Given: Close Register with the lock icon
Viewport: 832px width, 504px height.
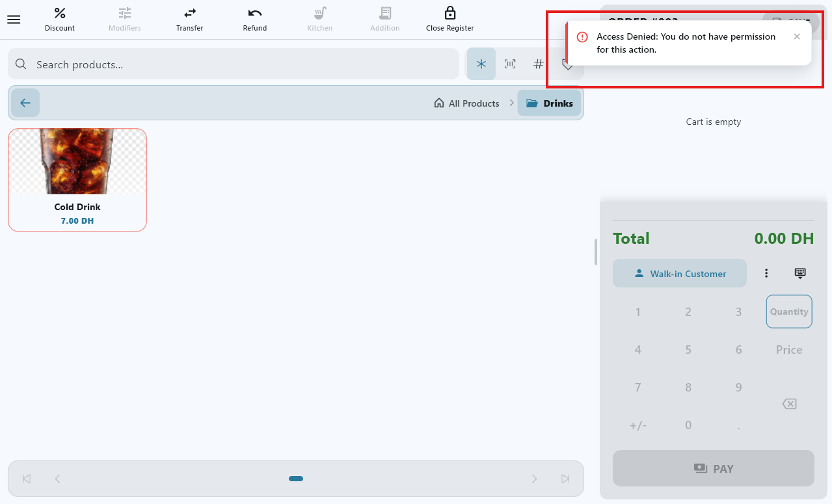Looking at the screenshot, I should [450, 20].
